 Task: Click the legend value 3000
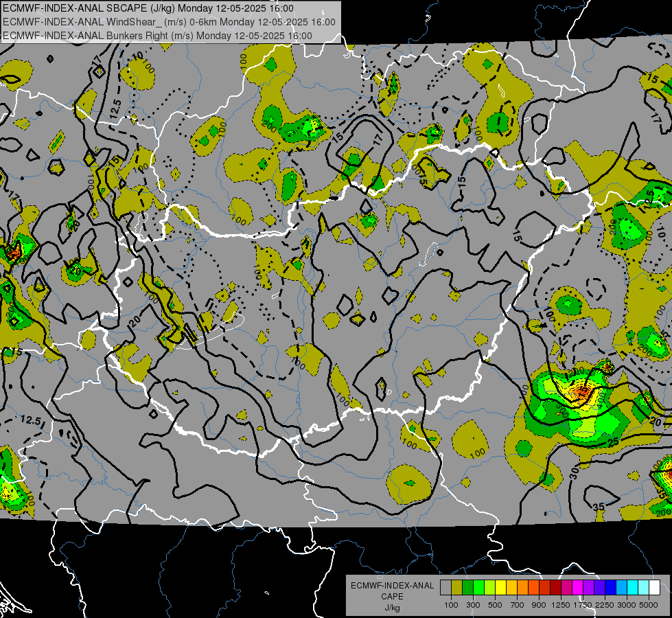626,605
